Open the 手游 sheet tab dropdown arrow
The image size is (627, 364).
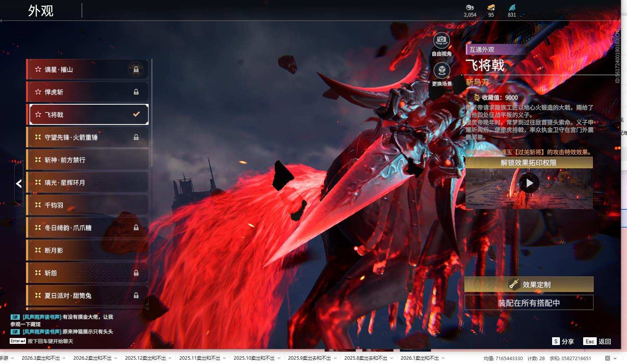point(12,358)
